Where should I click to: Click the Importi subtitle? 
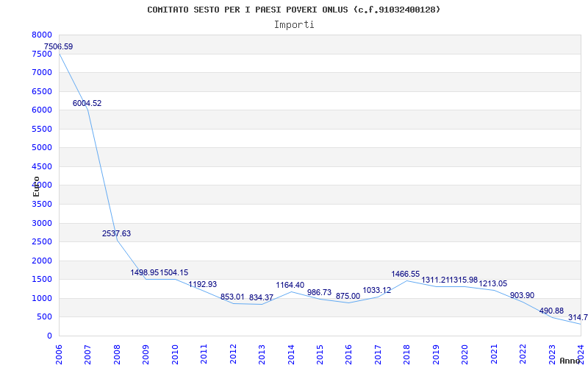[294, 25]
